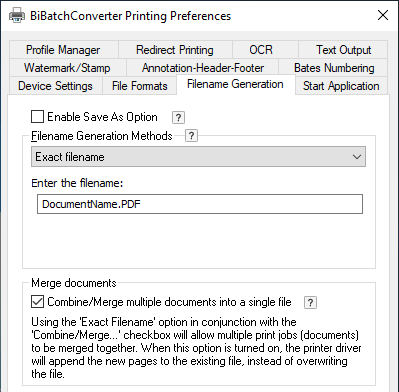This screenshot has height=392, width=399.
Task: Uncheck Combine/Merge multiple documents checkbox
Action: point(37,302)
